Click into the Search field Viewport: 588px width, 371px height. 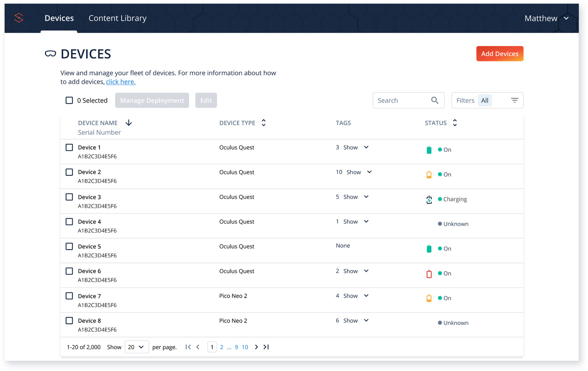pos(409,100)
